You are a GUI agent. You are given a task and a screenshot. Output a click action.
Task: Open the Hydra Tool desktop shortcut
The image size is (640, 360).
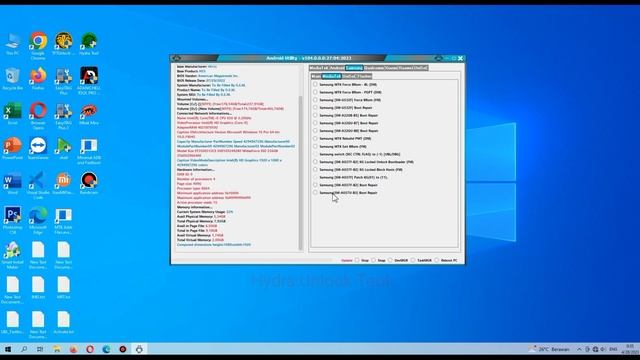click(89, 44)
